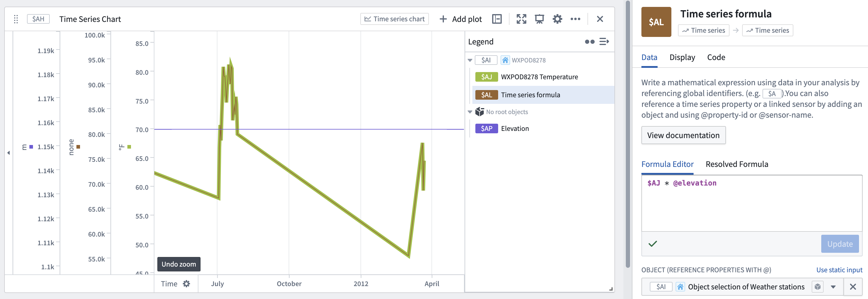Click the Time Series Chart title

(90, 19)
